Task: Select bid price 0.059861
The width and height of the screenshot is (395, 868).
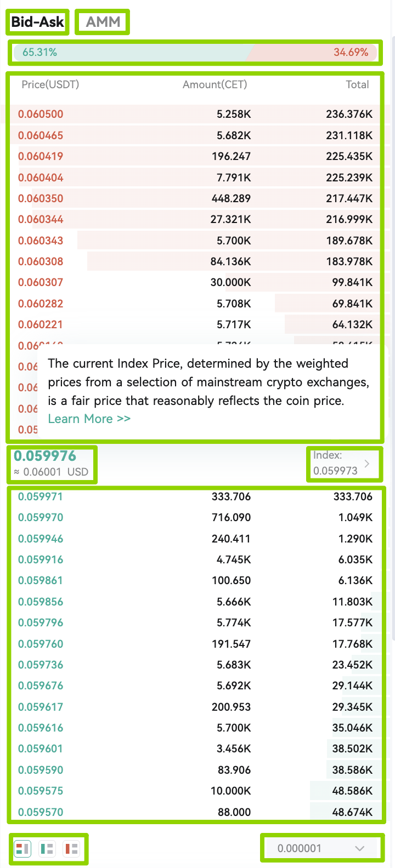Action: (41, 580)
